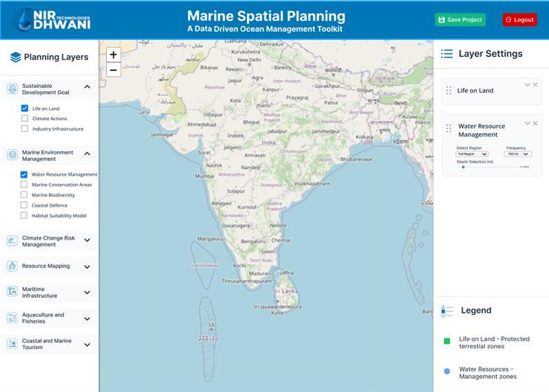Enable the Climate Actions layer
Viewport: 549px width, 392px height.
click(25, 118)
